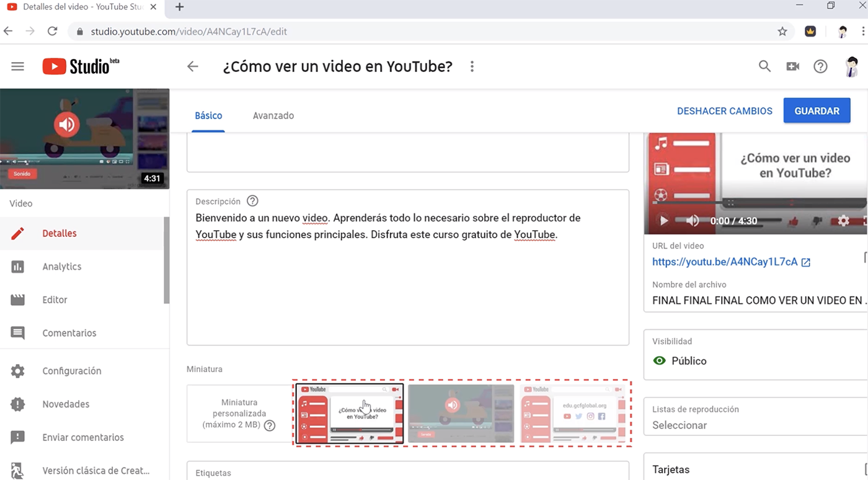Select Enviar comentarios in the sidebar
This screenshot has height=480, width=868.
pos(82,437)
